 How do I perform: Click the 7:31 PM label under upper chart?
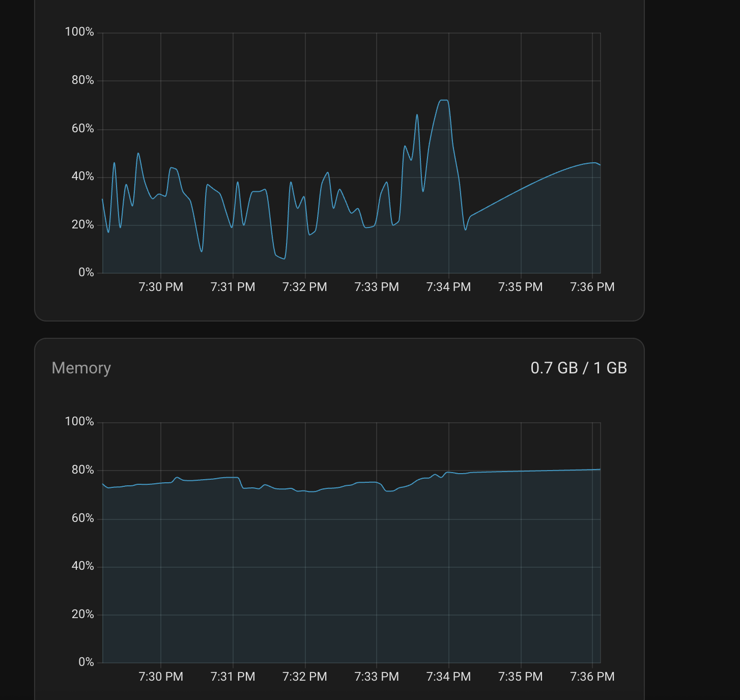[x=233, y=287]
